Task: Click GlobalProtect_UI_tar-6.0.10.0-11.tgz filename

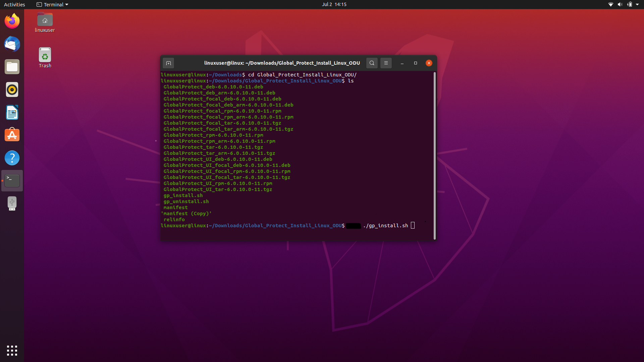Action: (x=218, y=189)
